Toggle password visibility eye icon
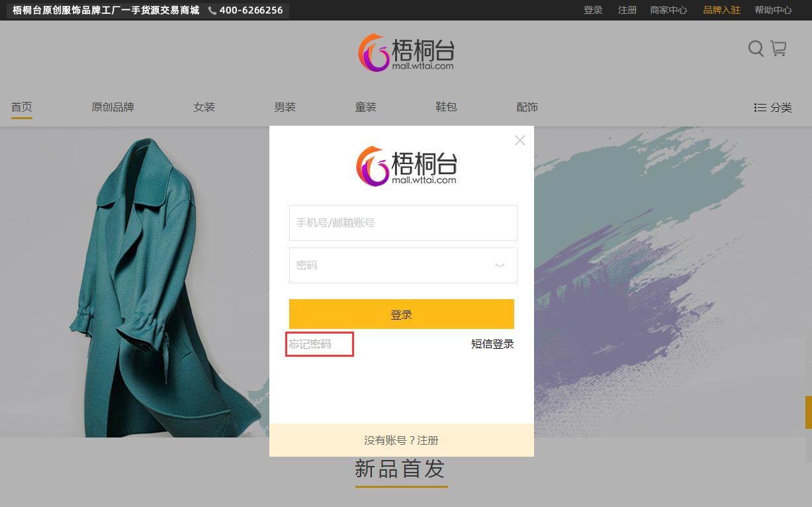This screenshot has width=812, height=507. coord(500,265)
